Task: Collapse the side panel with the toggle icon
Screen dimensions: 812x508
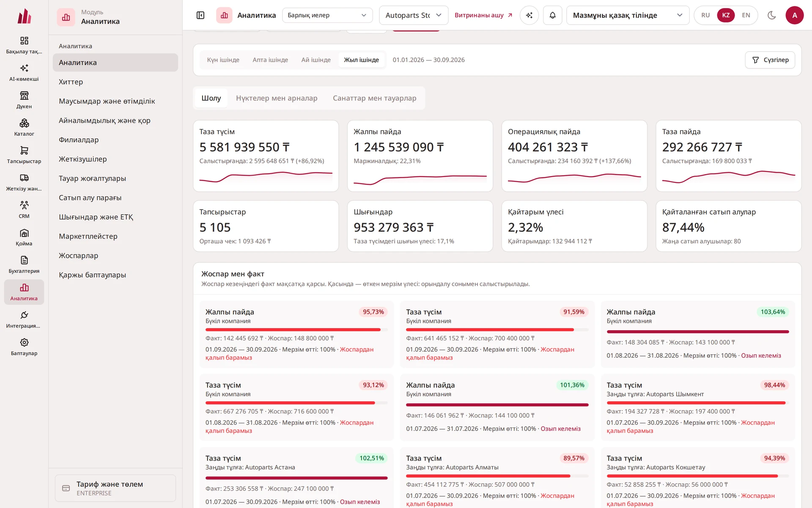Action: [x=200, y=15]
